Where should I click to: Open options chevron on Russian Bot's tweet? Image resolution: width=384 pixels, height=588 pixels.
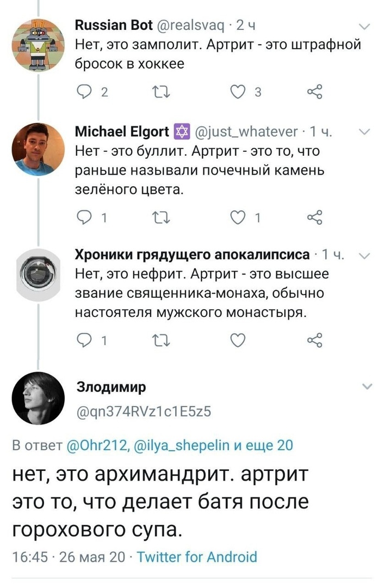click(x=365, y=26)
